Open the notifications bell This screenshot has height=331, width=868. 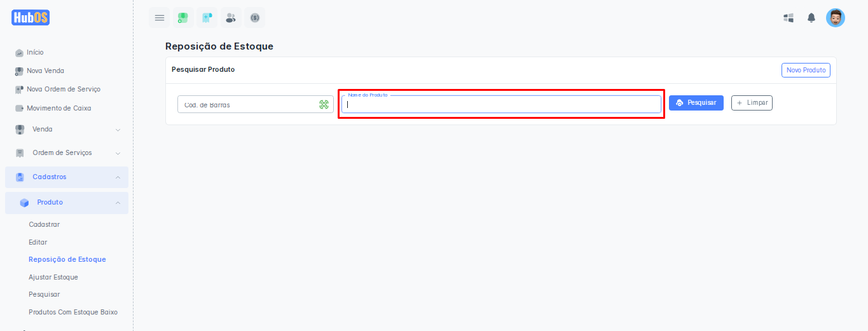point(811,18)
